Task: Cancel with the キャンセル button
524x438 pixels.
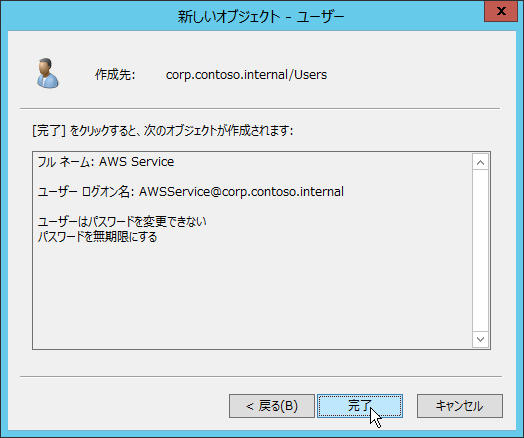Action: coord(460,406)
